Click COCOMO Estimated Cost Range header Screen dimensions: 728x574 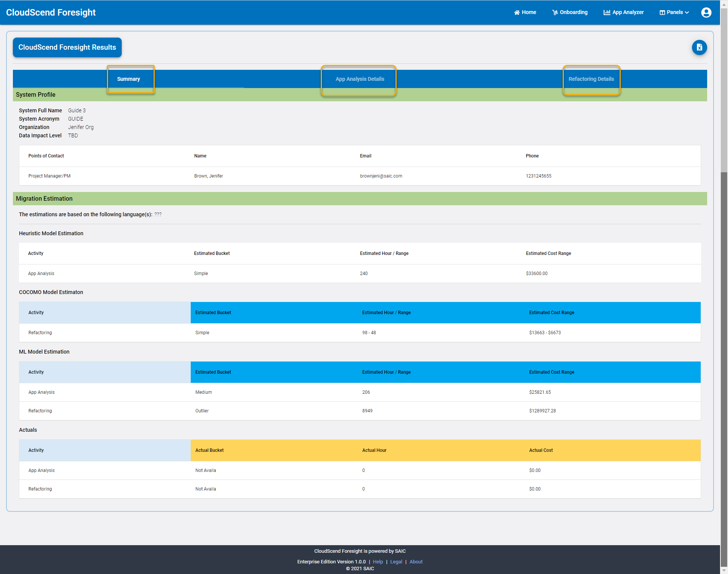[551, 313]
